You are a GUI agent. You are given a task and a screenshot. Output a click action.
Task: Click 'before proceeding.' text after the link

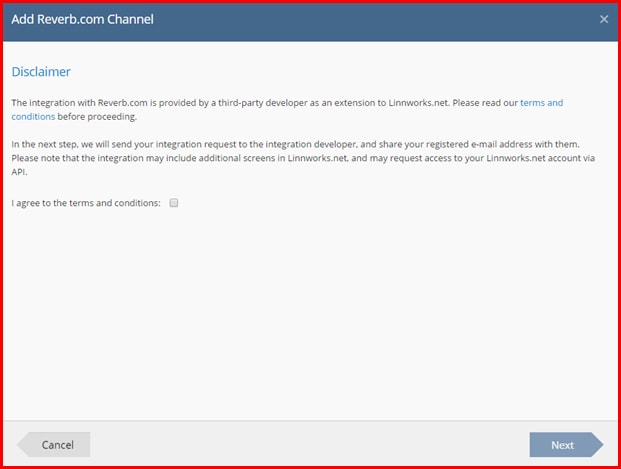point(97,116)
